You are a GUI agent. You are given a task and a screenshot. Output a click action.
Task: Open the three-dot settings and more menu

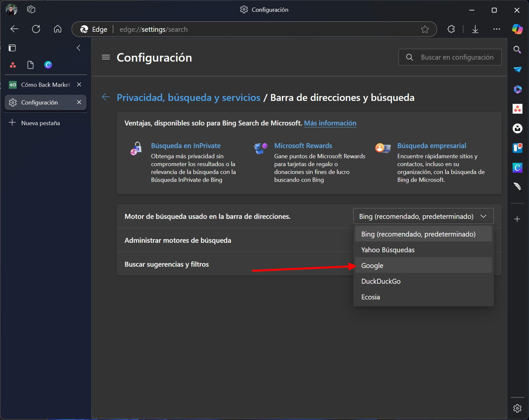(x=497, y=29)
